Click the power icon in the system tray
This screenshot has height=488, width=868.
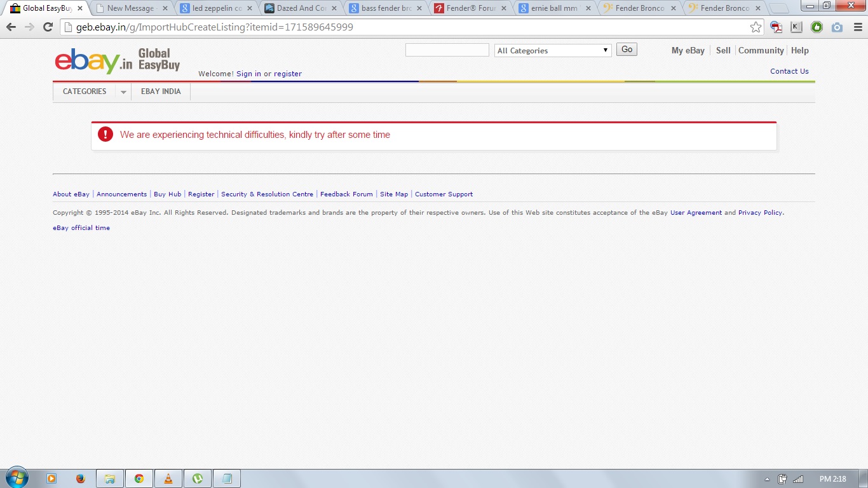pos(783,479)
